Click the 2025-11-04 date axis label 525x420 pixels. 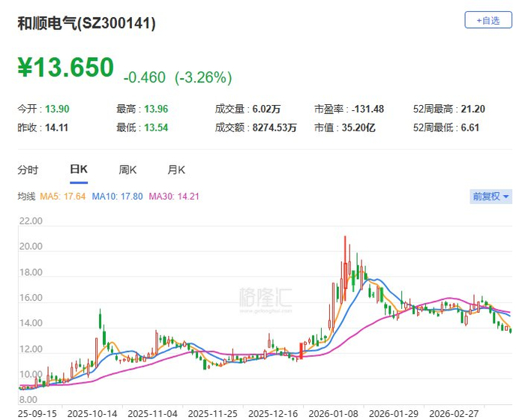[x=152, y=414]
